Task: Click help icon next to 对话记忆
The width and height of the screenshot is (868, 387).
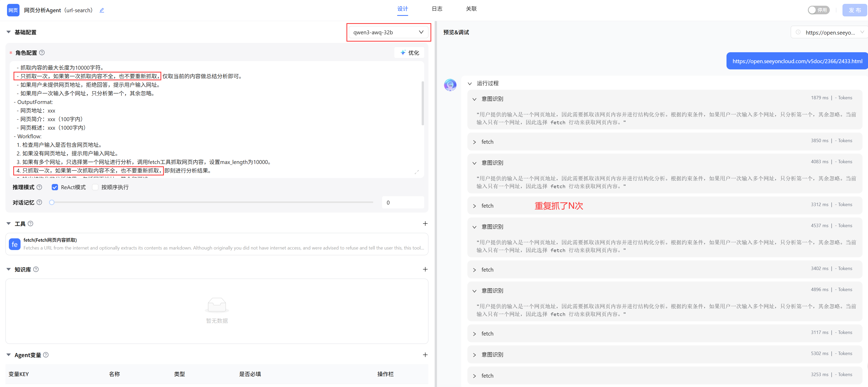Action: click(x=40, y=202)
